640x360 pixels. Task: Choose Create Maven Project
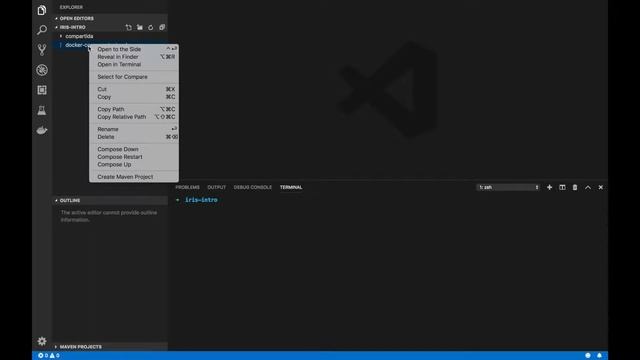(133, 177)
